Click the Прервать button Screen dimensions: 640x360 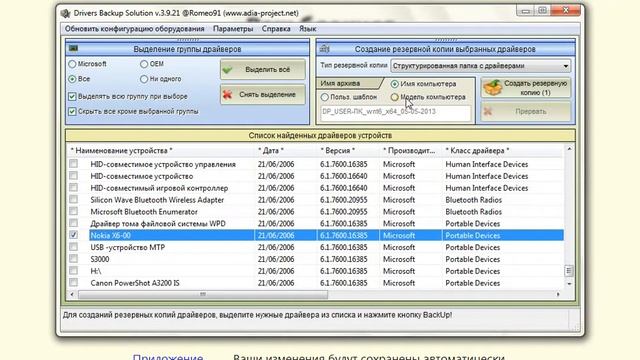coord(526,111)
